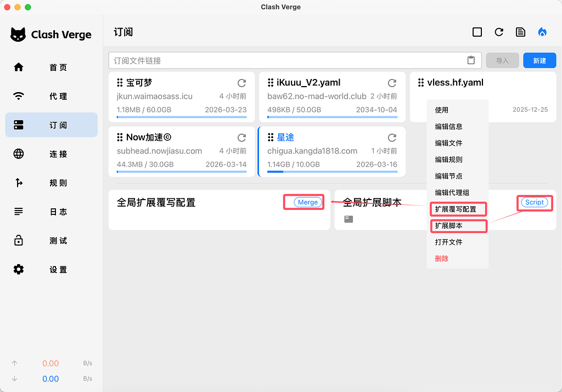562x392 pixels.
Task: Click the Script chip
Action: coord(535,202)
